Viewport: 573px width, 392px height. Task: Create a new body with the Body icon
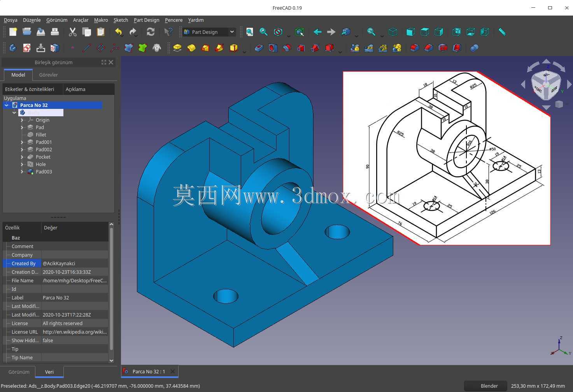coord(13,48)
